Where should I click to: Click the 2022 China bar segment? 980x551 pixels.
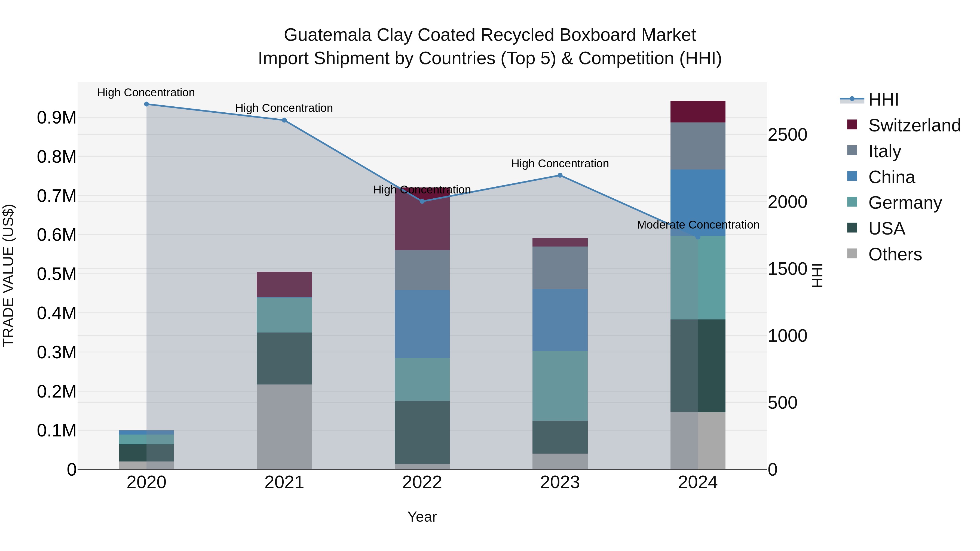tap(422, 324)
